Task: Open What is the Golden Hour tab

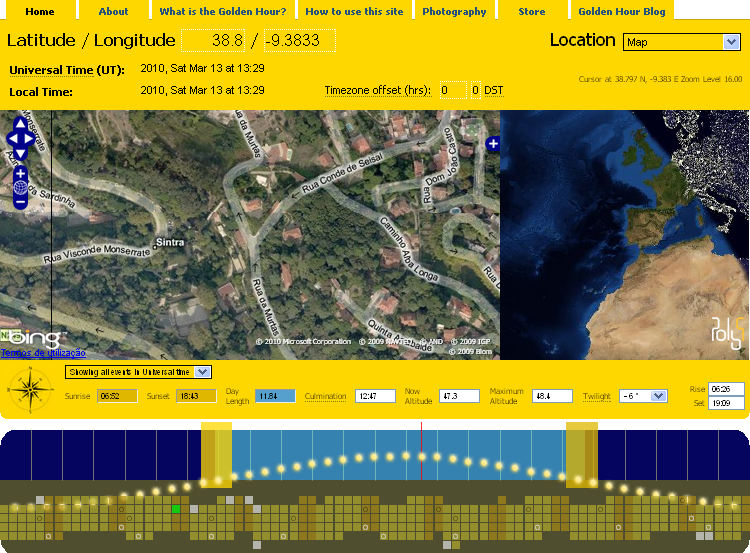Action: [223, 11]
